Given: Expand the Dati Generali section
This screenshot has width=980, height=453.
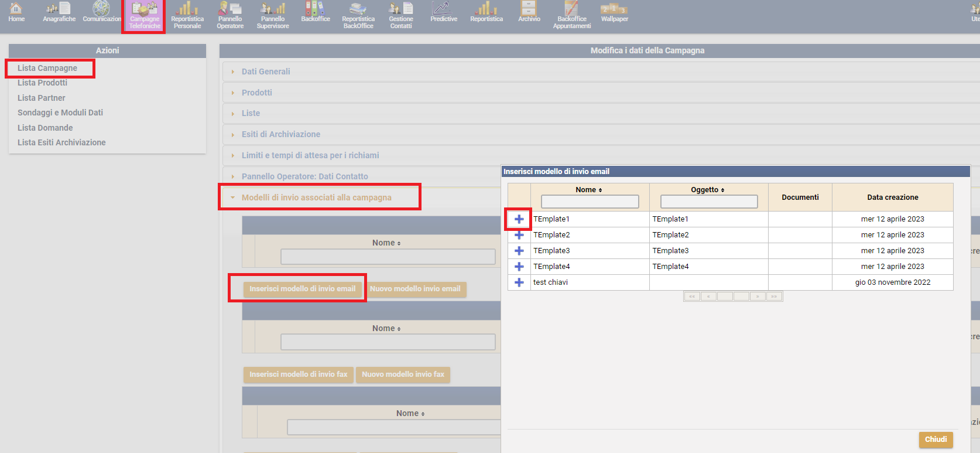Looking at the screenshot, I should pos(266,71).
